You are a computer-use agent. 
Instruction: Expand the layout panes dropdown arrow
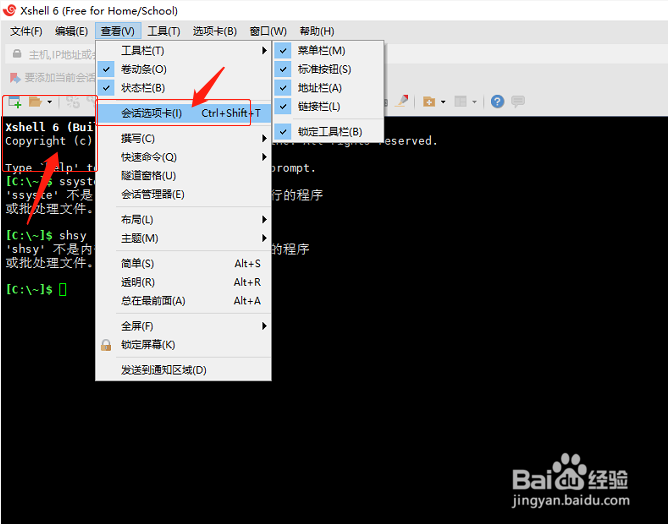click(x=474, y=102)
